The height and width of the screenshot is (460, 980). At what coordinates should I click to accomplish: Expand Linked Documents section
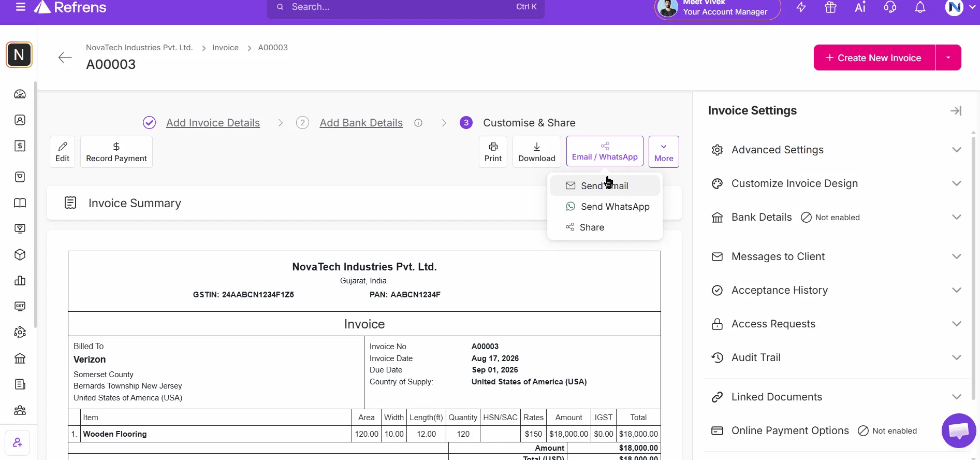[x=836, y=397]
